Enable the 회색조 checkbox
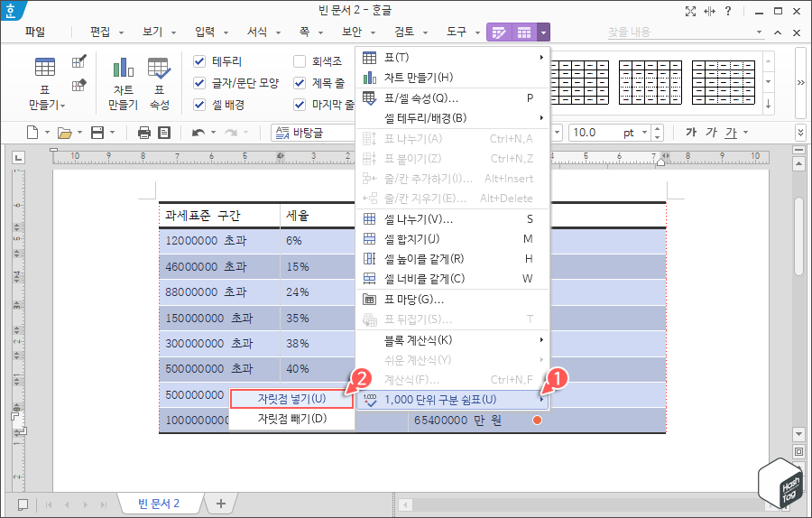Screen dimensions: 812x518 tap(300, 61)
